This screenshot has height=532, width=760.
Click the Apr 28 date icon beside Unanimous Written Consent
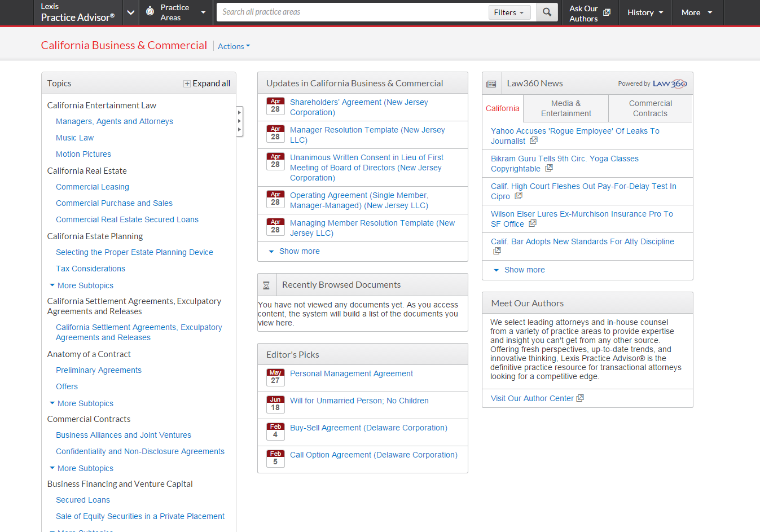[x=275, y=161]
